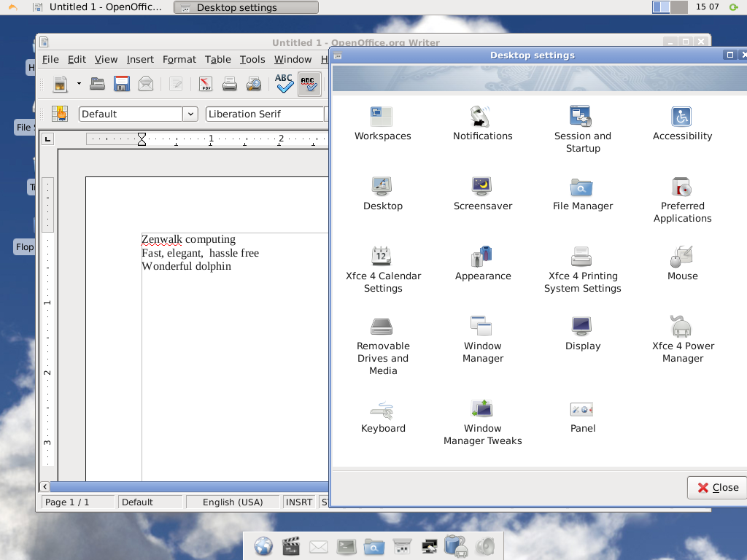Open Mouse settings
This screenshot has width=747, height=560.
click(682, 263)
